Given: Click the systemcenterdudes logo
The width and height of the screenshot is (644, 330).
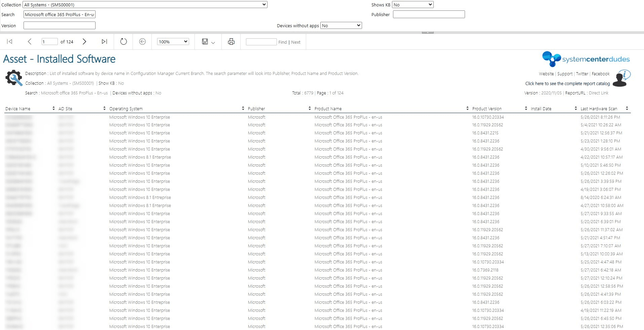Looking at the screenshot, I should (586, 59).
